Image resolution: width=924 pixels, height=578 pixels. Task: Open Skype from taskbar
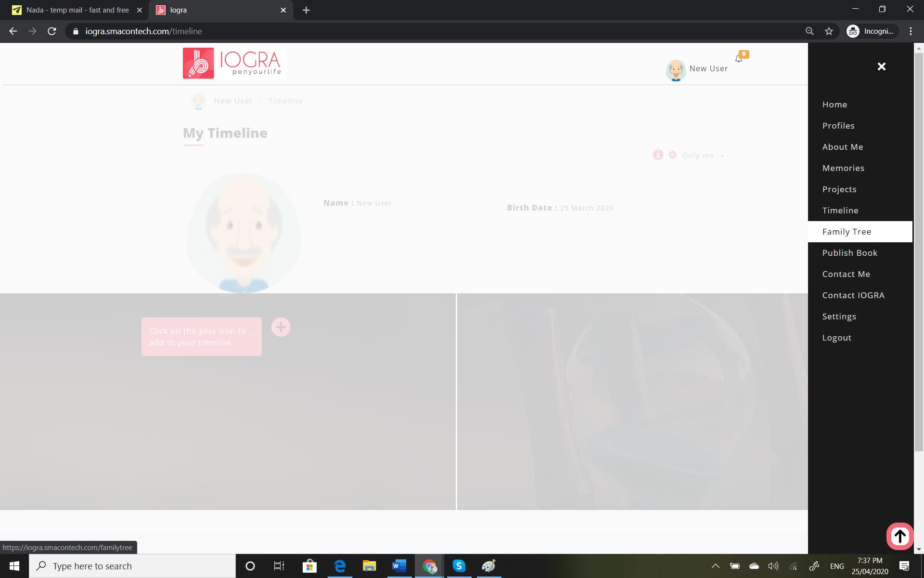tap(459, 566)
